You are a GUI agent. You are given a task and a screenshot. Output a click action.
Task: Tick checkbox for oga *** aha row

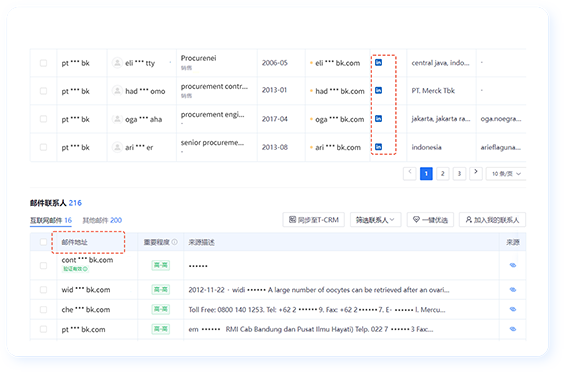pos(43,119)
